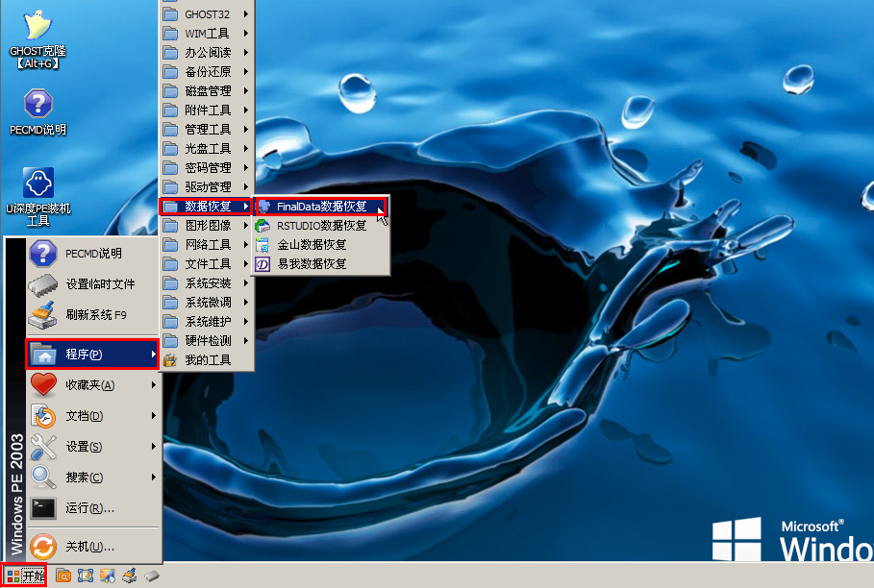Viewport: 874px width, 588px height.
Task: Select the 系统安装 menu entry
Action: pyautogui.click(x=207, y=282)
